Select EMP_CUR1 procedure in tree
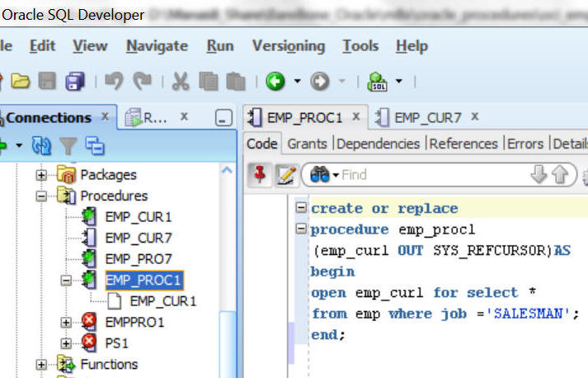The image size is (588, 378). (138, 217)
